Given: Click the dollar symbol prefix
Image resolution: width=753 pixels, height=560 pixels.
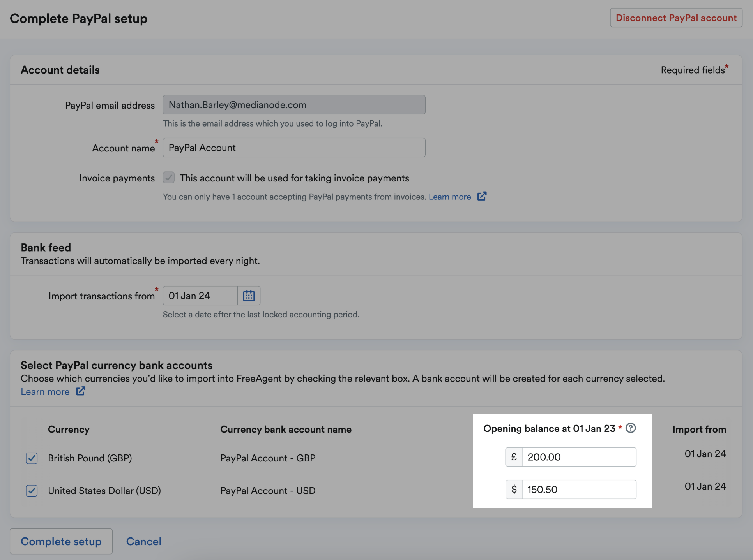Looking at the screenshot, I should [x=514, y=490].
